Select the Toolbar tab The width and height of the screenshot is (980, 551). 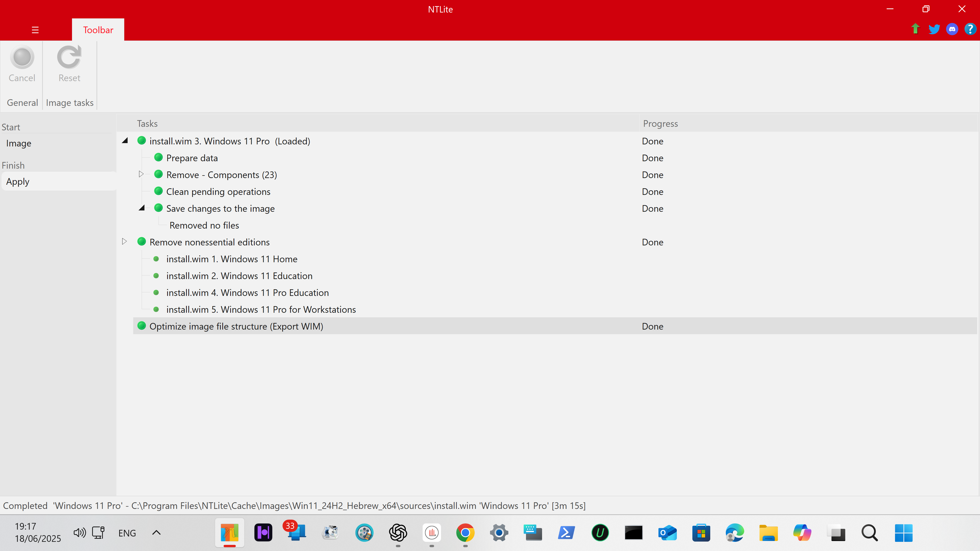98,30
